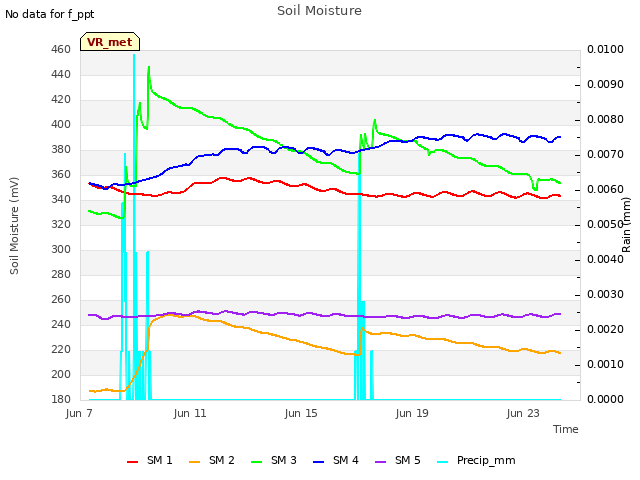Image resolution: width=640 pixels, height=480 pixels.
Task: Click the SM 3 legend entry
Action: click(273, 460)
